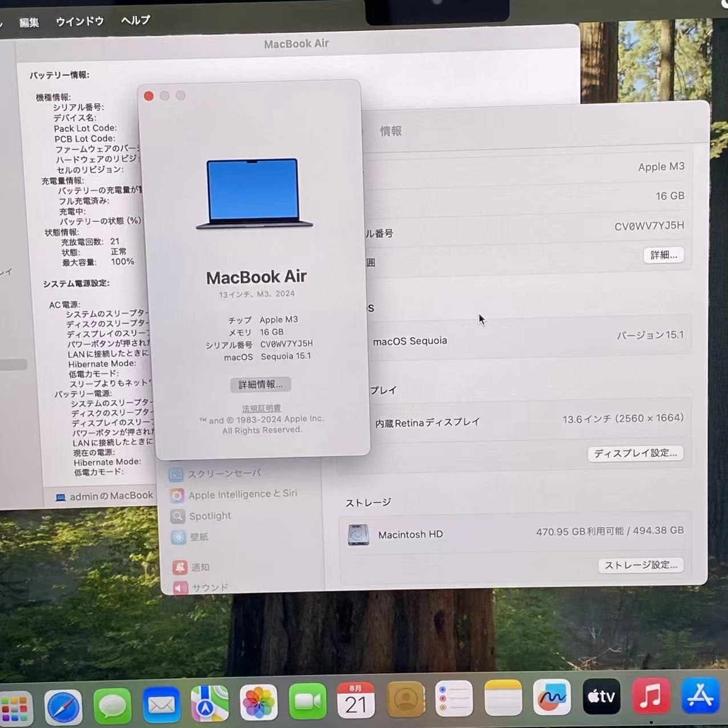The width and height of the screenshot is (728, 728).
Task: Launch Notes from the Dock
Action: click(x=503, y=697)
